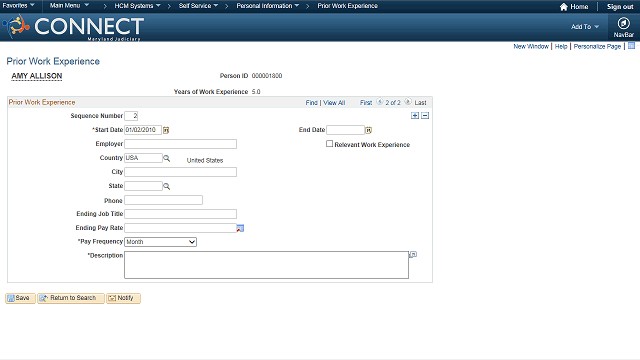
Task: Click the View All link
Action: [x=334, y=103]
